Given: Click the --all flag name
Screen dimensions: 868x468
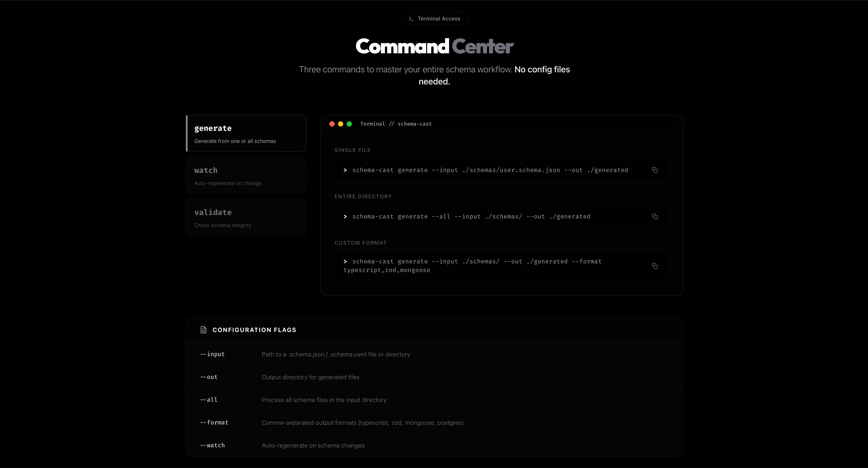Looking at the screenshot, I should point(209,400).
